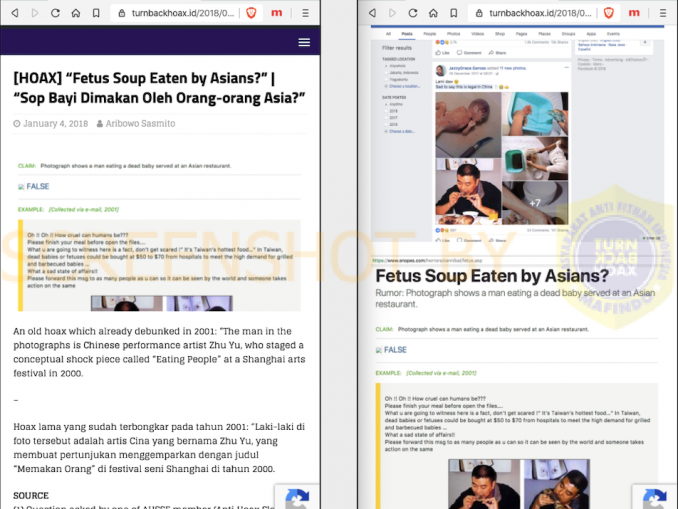Select 2016 date posted filter

point(386,125)
